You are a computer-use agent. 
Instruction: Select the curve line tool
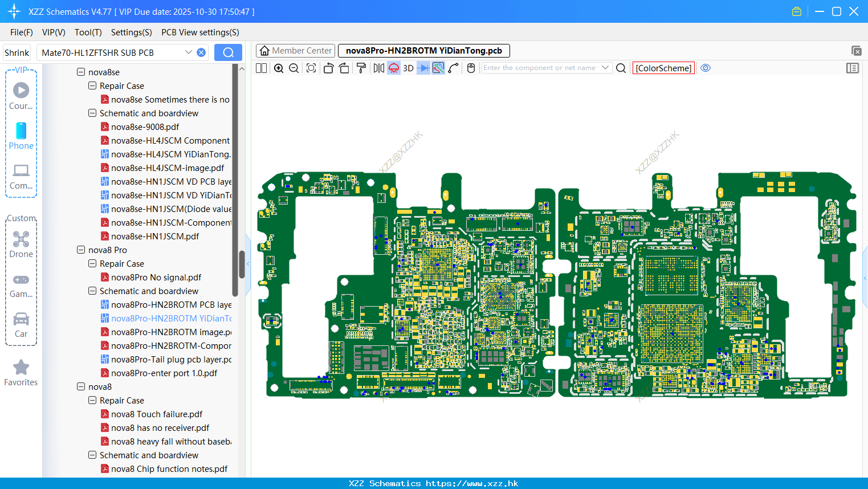454,68
